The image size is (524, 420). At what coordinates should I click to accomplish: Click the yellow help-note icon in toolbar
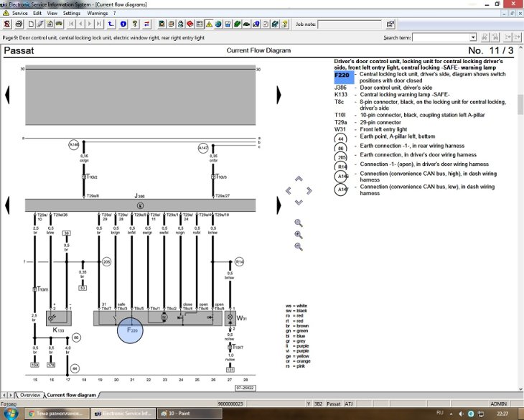tap(284, 24)
